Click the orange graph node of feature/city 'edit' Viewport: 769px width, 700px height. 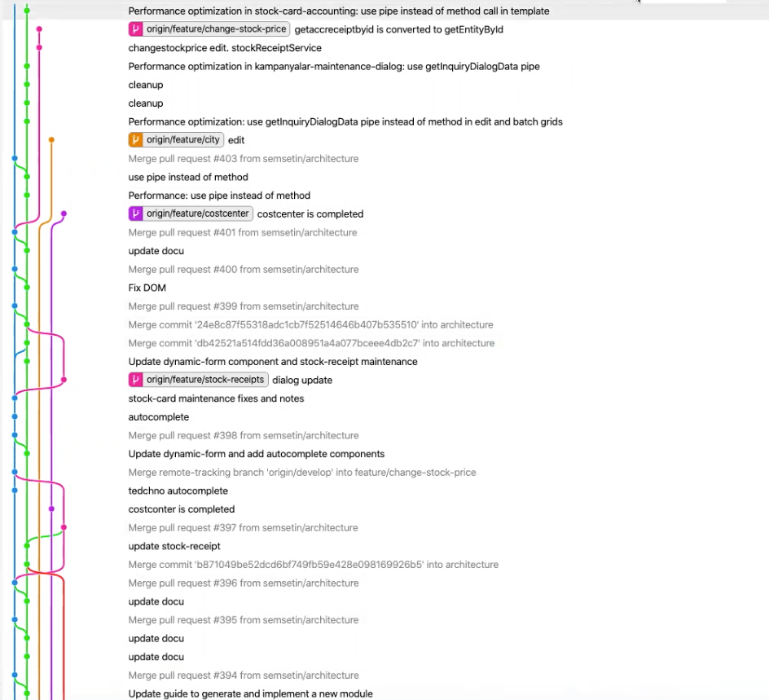(x=51, y=140)
